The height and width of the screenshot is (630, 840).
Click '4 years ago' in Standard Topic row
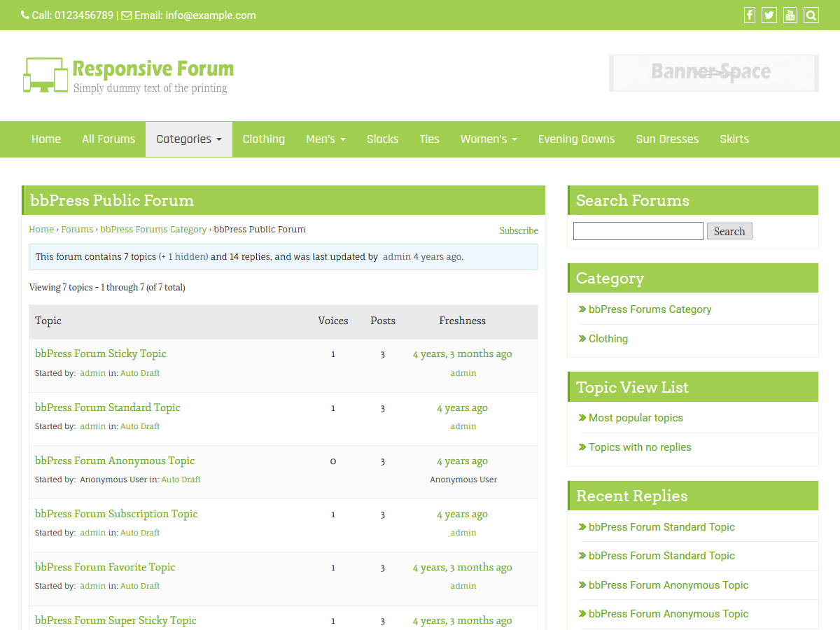click(462, 408)
